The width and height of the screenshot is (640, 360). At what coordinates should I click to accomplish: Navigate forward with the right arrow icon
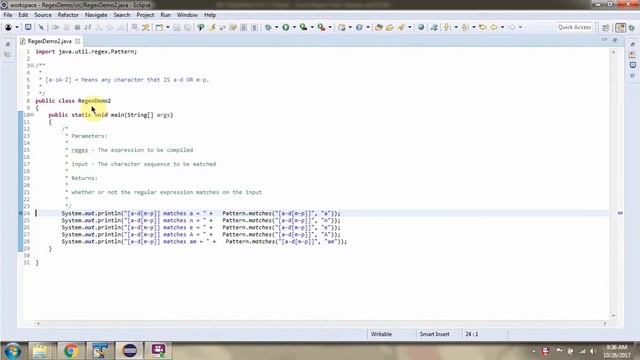(x=512, y=27)
